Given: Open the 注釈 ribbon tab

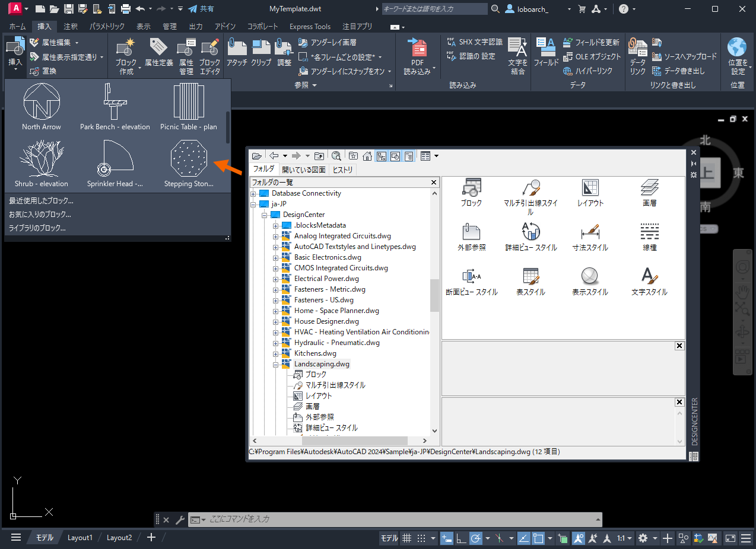Looking at the screenshot, I should (71, 27).
